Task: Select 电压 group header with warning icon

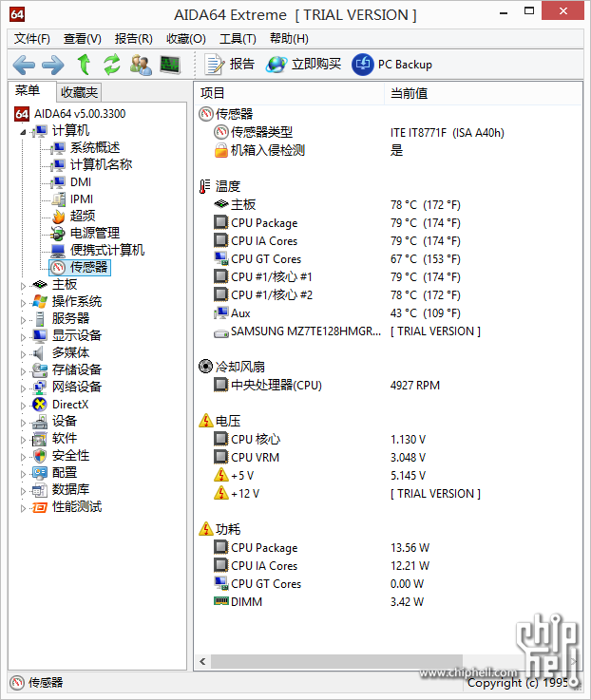Action: point(219,421)
